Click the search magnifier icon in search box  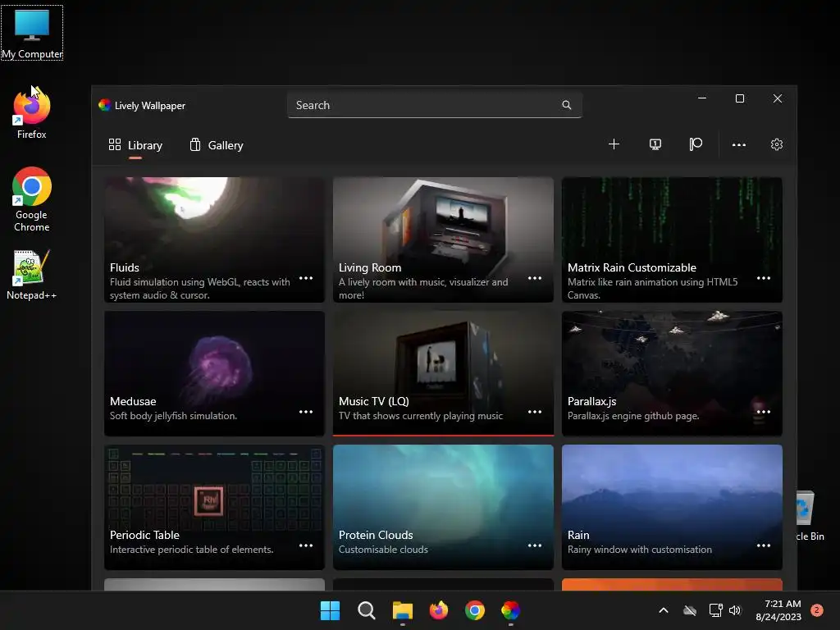tap(567, 105)
